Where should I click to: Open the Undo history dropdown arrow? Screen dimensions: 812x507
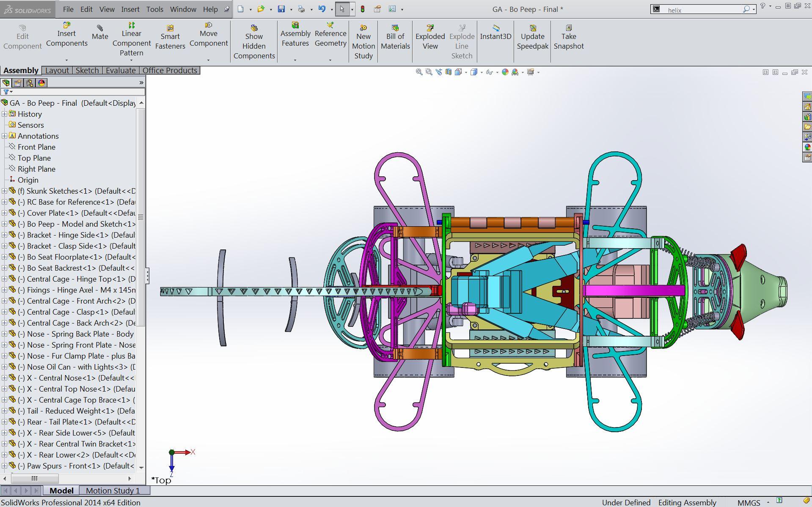(332, 9)
